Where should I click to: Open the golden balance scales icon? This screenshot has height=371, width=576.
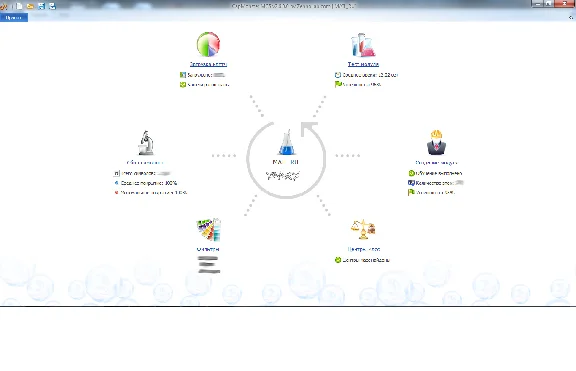[x=363, y=230]
